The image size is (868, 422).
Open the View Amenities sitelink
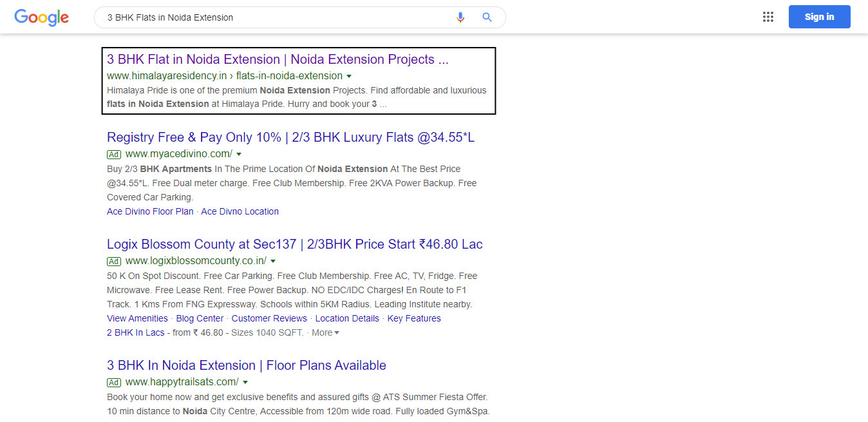click(x=137, y=318)
